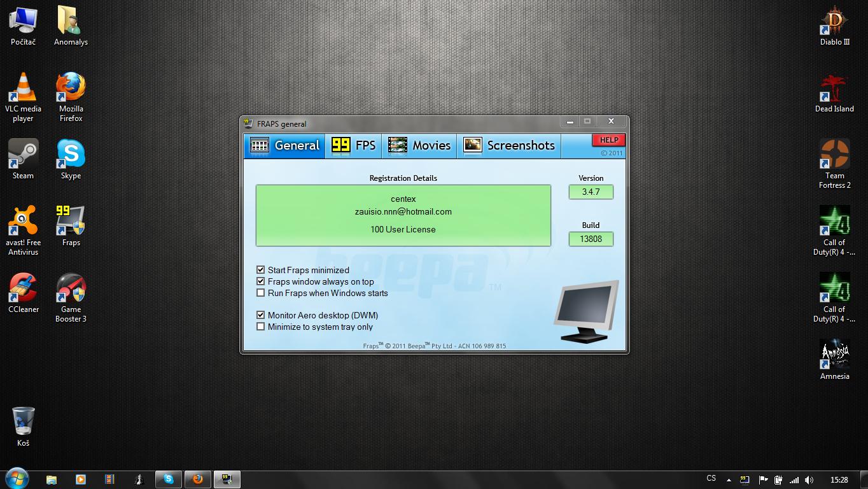Select the Steam desktop shortcut
This screenshot has height=489, width=868.
(x=24, y=159)
